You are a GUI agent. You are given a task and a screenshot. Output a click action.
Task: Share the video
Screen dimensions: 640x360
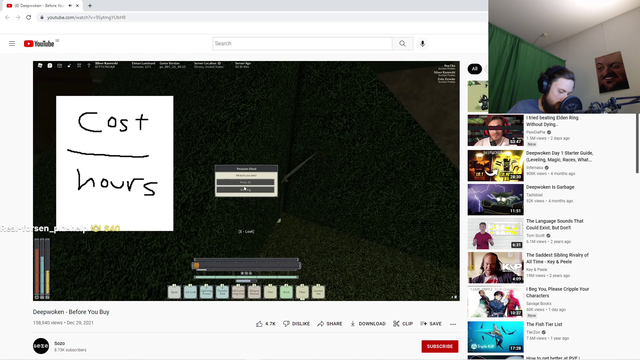(x=330, y=324)
